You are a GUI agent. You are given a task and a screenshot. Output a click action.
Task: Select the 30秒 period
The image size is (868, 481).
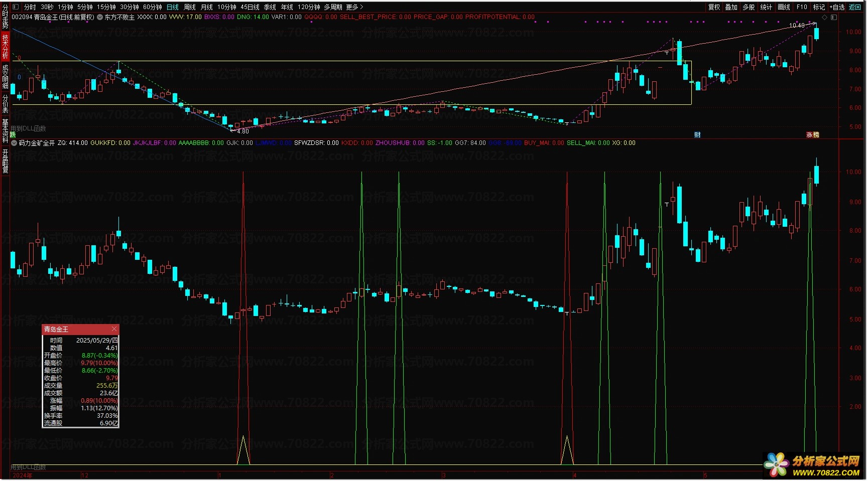[47, 7]
